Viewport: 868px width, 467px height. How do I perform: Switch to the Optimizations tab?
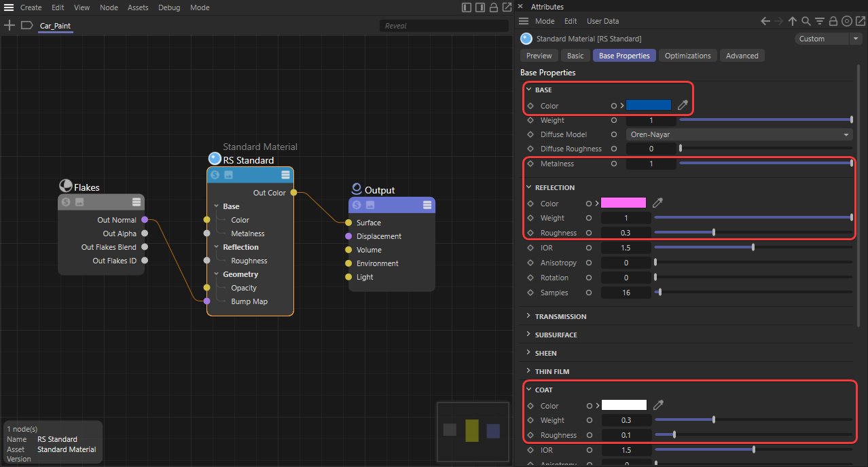tap(687, 56)
